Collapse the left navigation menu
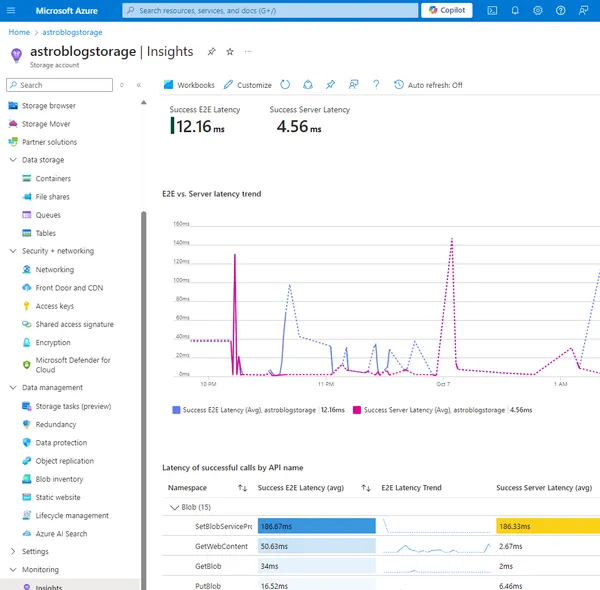This screenshot has width=600, height=590. click(x=139, y=85)
